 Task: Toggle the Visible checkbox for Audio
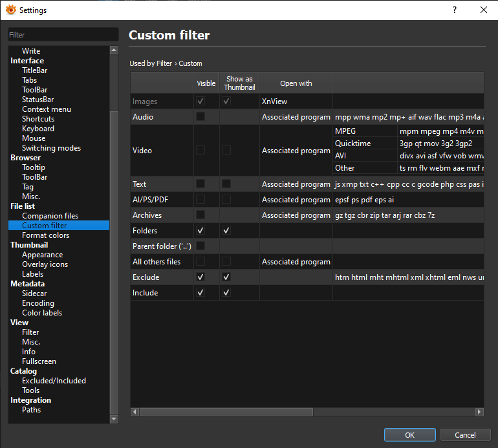200,117
